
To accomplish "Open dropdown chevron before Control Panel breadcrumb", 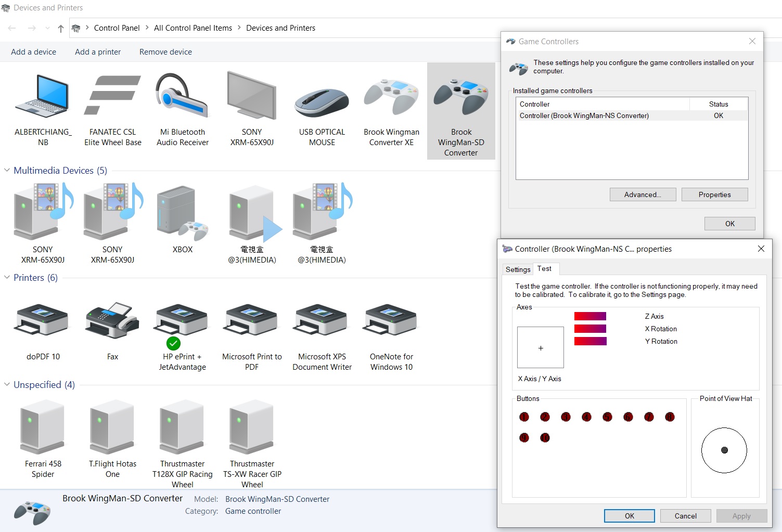I will point(87,28).
